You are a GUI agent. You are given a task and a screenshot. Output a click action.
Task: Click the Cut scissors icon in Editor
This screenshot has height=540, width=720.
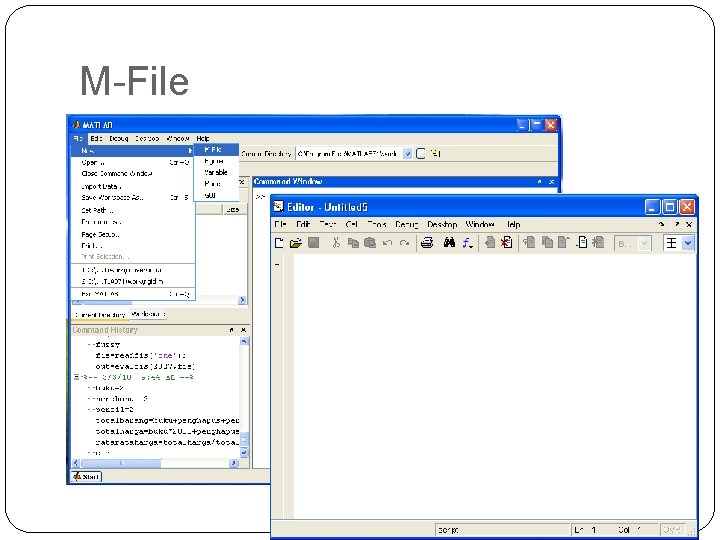[336, 243]
